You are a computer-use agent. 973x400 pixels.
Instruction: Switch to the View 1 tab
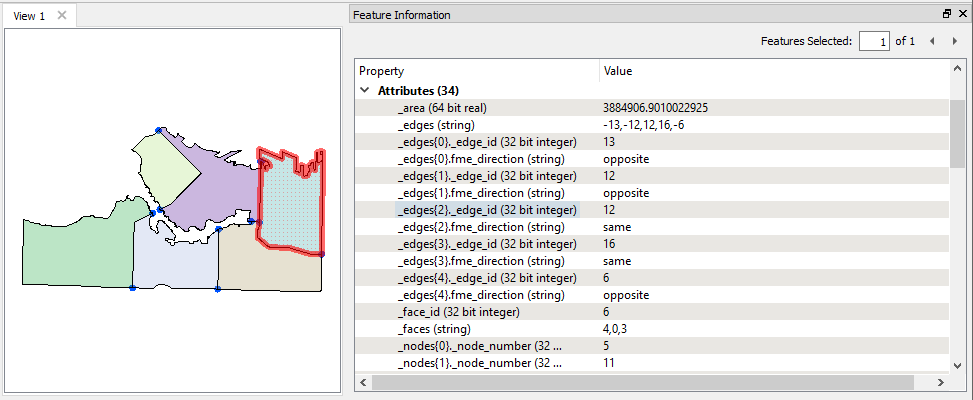tap(29, 16)
